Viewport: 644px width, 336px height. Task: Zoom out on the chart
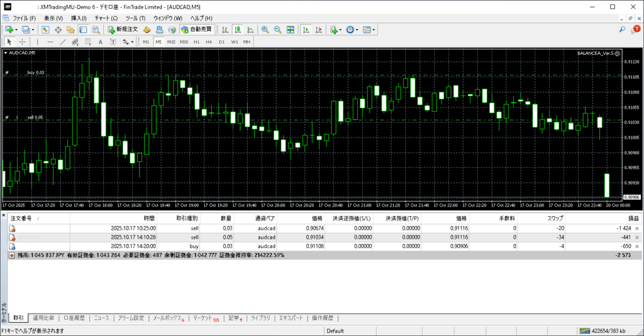[x=277, y=30]
